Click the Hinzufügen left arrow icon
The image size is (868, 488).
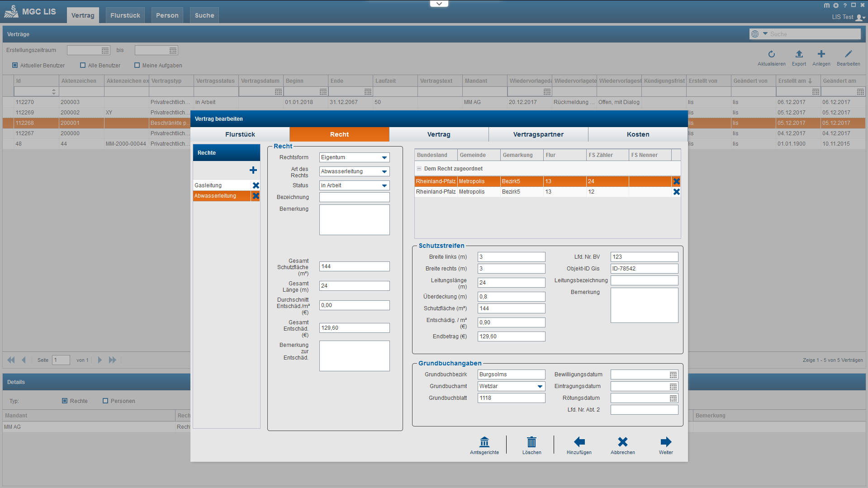click(579, 442)
